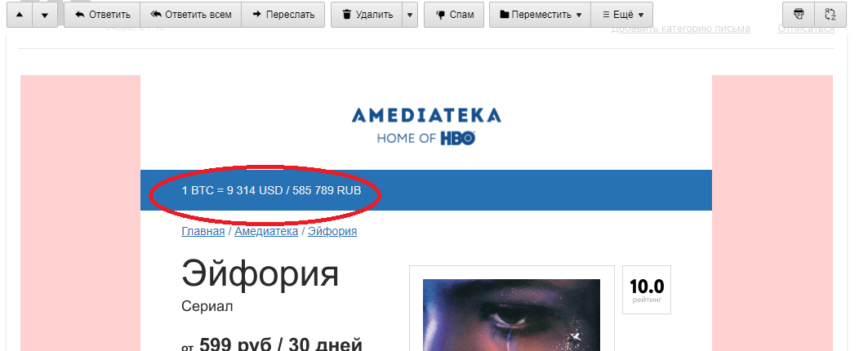Click the translate icon in toolbar
Viewport: 868px width, 351px height.
tap(830, 15)
